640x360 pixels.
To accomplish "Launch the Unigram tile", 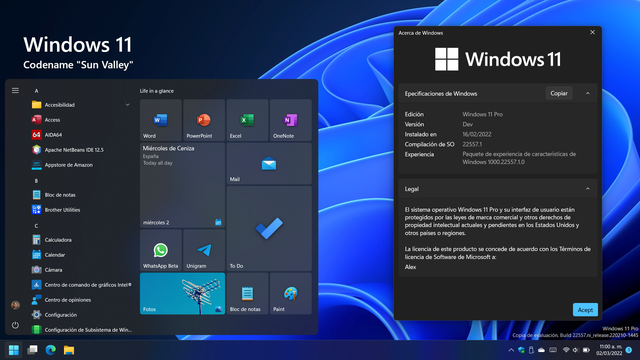I will [204, 250].
